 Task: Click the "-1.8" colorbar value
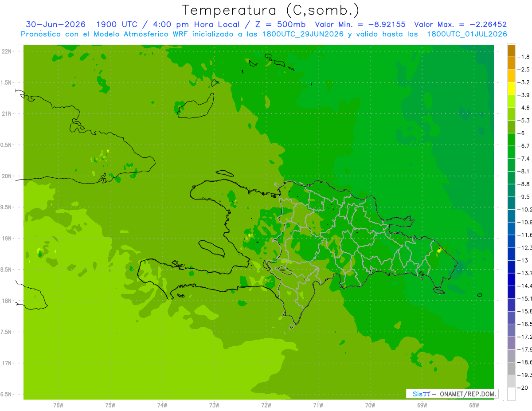[x=524, y=57]
